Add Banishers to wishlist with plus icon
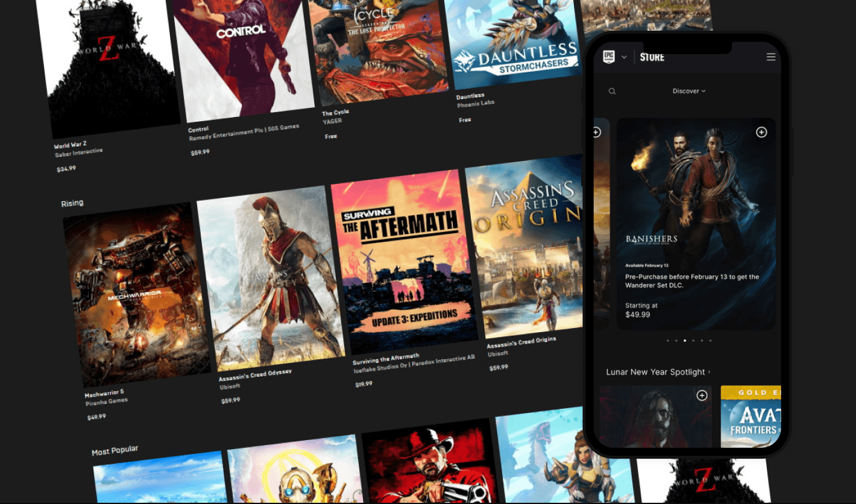 click(761, 132)
